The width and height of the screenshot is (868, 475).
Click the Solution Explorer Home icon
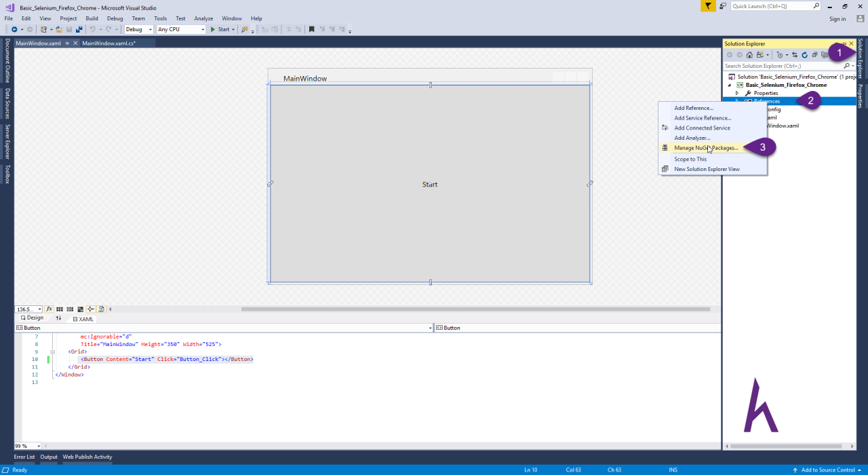[749, 54]
